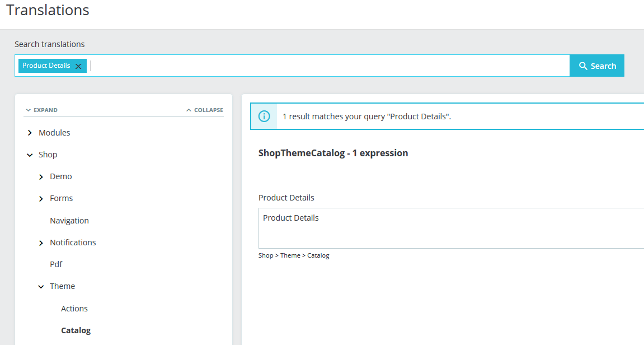Expand the Modules tree node
The height and width of the screenshot is (345, 644).
(30, 133)
